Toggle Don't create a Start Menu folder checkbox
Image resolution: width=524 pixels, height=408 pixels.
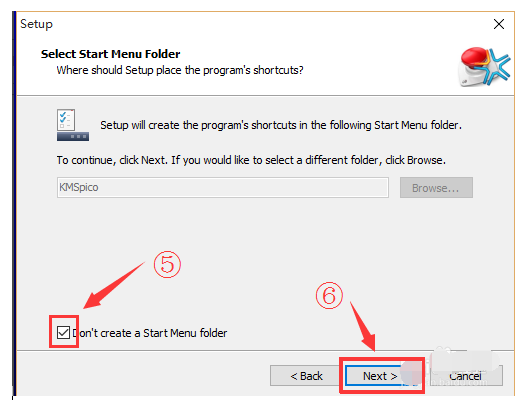pos(63,332)
